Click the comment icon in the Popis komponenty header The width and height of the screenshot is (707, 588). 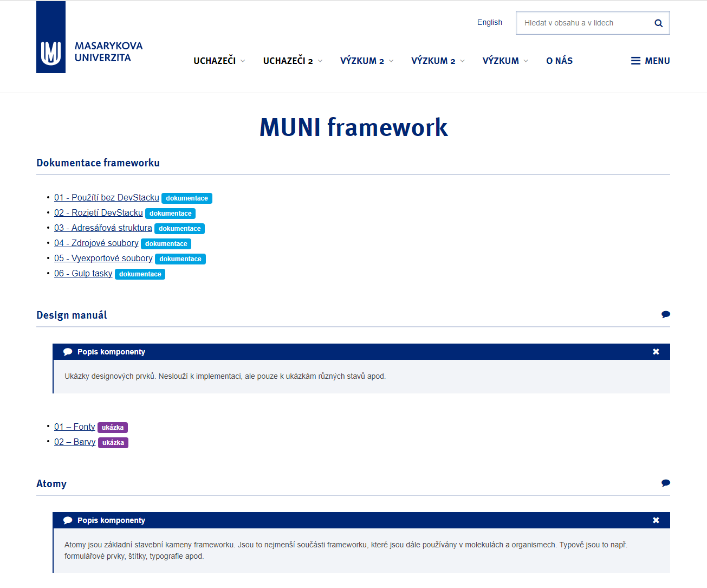point(67,351)
